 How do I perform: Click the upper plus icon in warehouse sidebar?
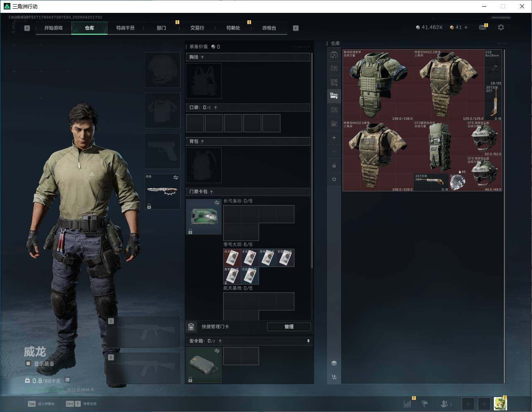[x=334, y=137]
